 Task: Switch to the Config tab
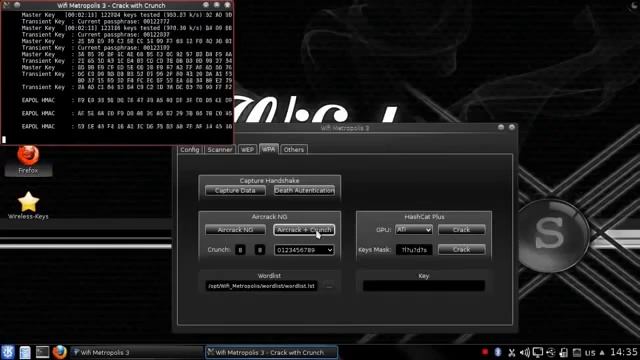coord(190,149)
